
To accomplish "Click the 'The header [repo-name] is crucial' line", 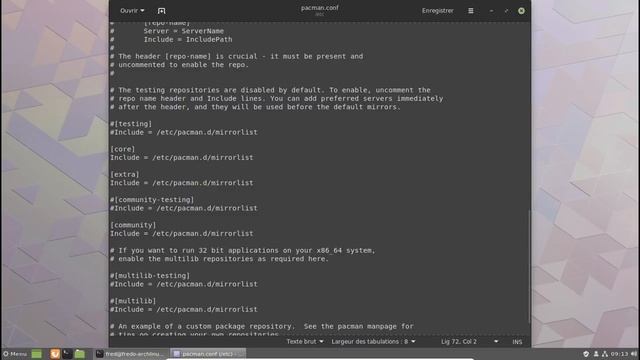I will click(x=236, y=56).
